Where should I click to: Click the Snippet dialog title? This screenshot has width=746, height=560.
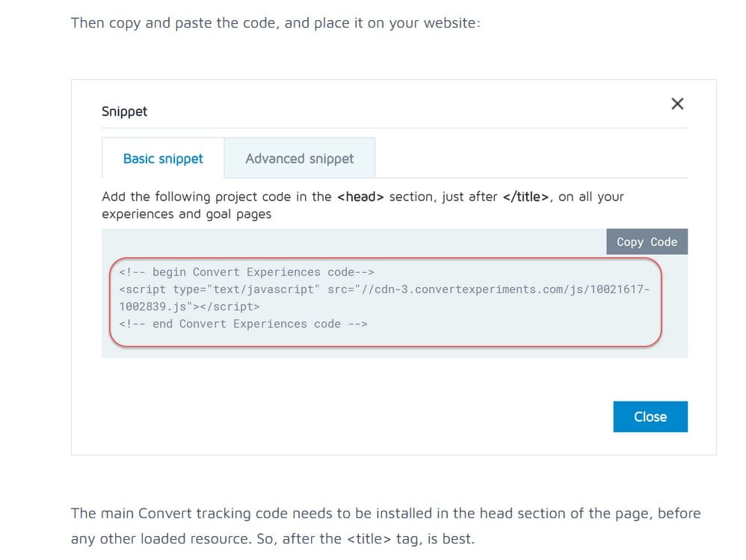(x=124, y=112)
